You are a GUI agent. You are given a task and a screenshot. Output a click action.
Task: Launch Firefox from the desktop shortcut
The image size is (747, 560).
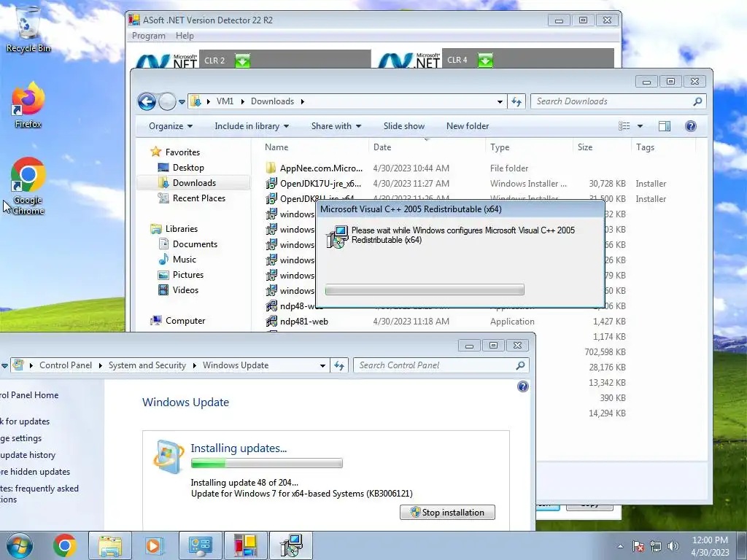pyautogui.click(x=28, y=105)
